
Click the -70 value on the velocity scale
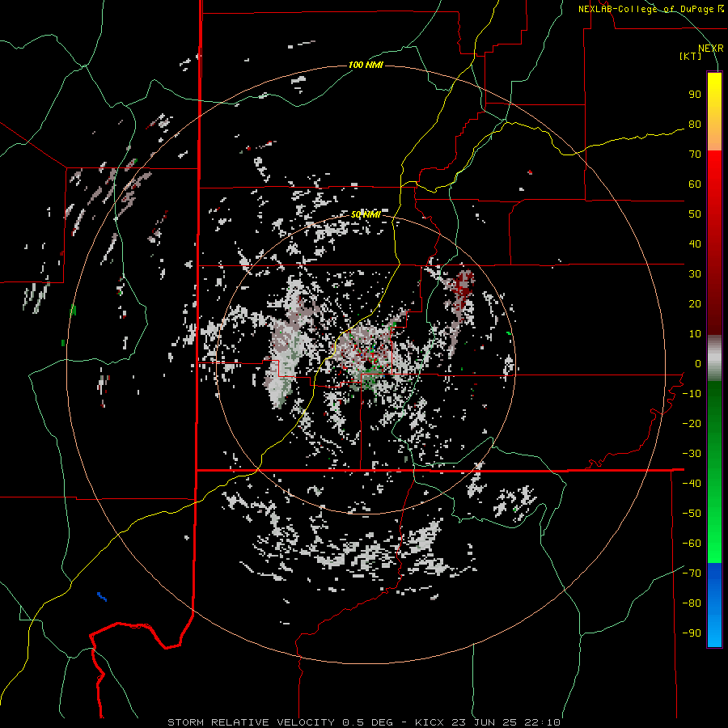pos(692,574)
